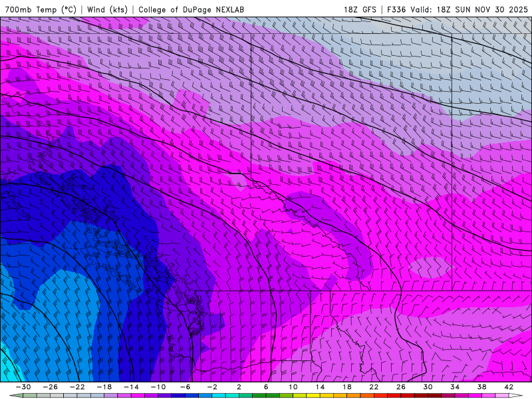Pick the 6 label on the color legend
Viewport: 532px width, 399px height.
point(267,387)
